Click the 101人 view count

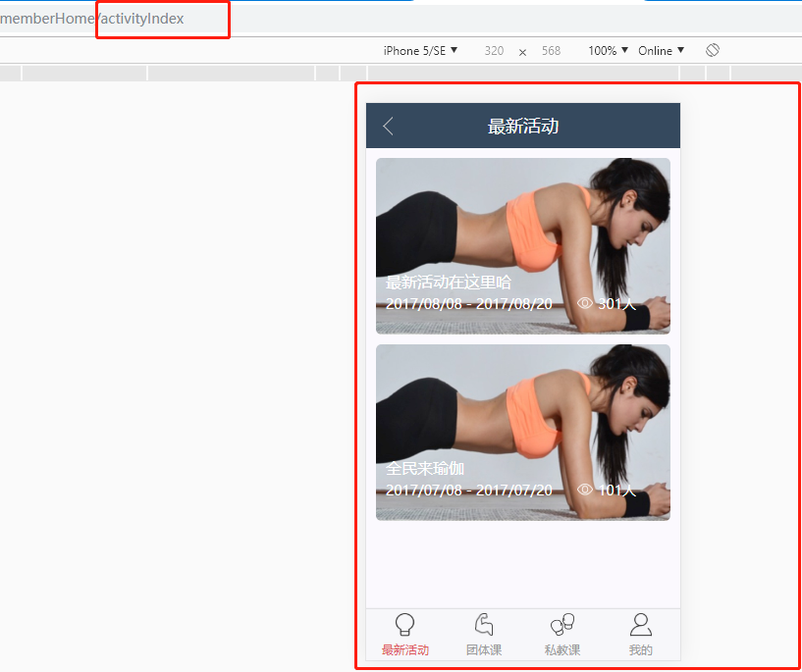tap(616, 491)
